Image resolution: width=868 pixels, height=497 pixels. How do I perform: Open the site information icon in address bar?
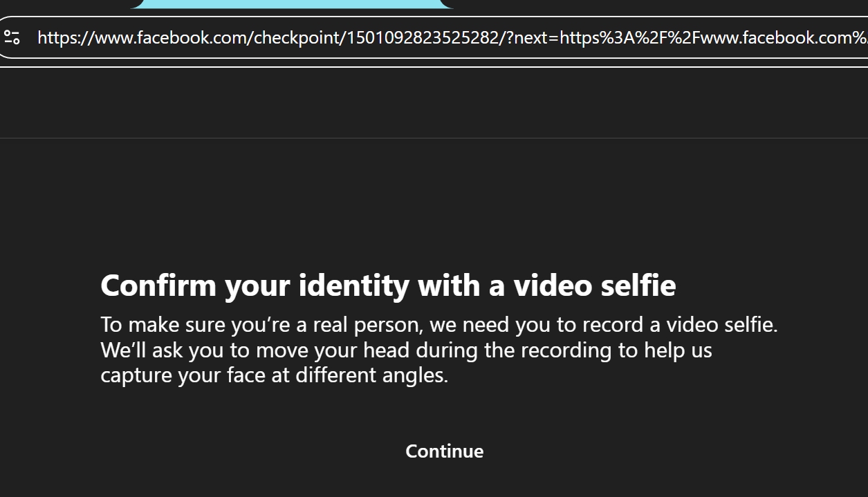point(12,37)
